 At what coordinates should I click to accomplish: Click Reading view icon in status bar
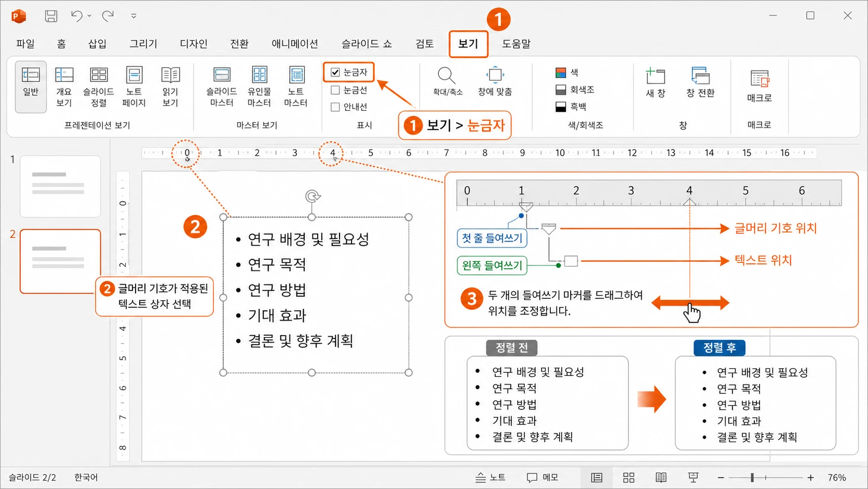pyautogui.click(x=661, y=477)
